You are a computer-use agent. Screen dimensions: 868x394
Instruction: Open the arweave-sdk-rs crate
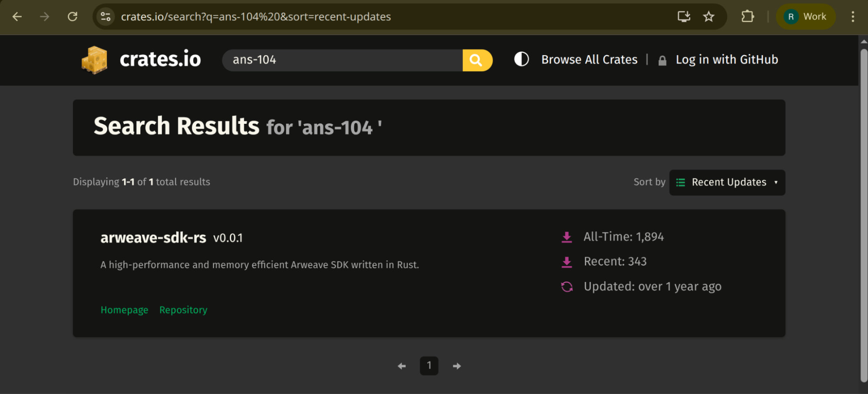point(153,238)
